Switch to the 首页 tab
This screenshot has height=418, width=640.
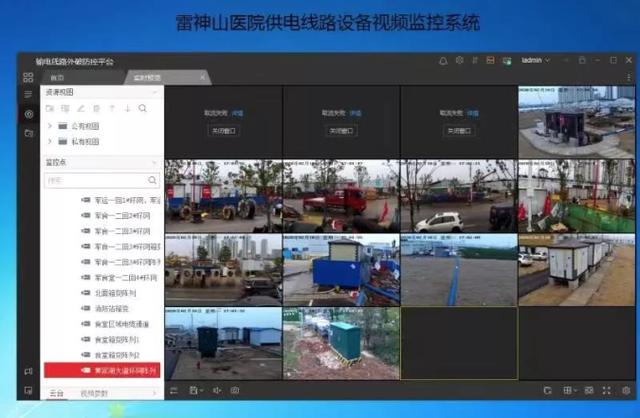57,78
